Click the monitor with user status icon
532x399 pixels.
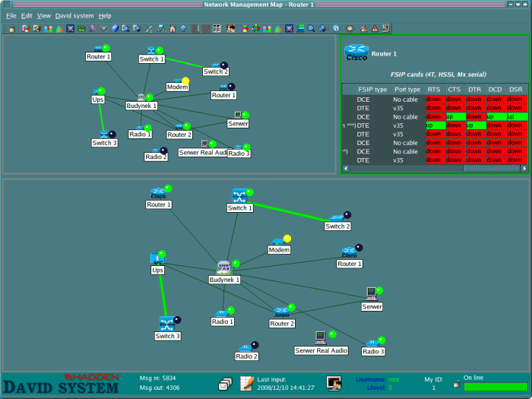point(334,383)
